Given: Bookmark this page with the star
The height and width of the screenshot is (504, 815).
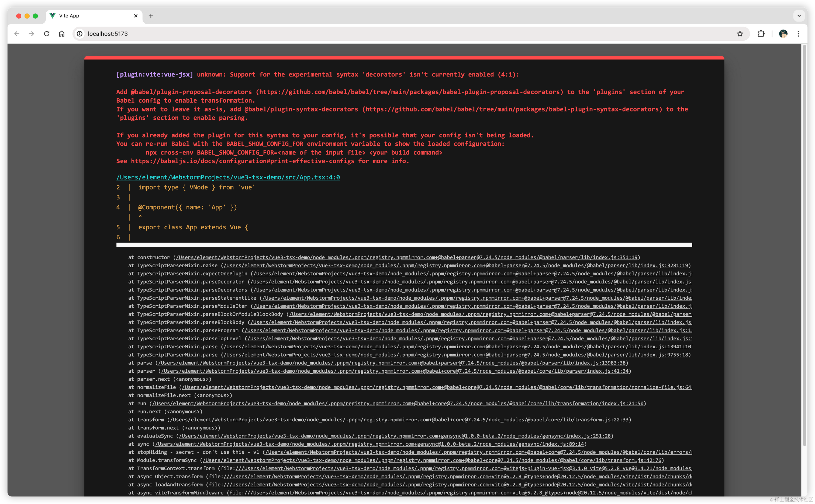Looking at the screenshot, I should coord(740,34).
